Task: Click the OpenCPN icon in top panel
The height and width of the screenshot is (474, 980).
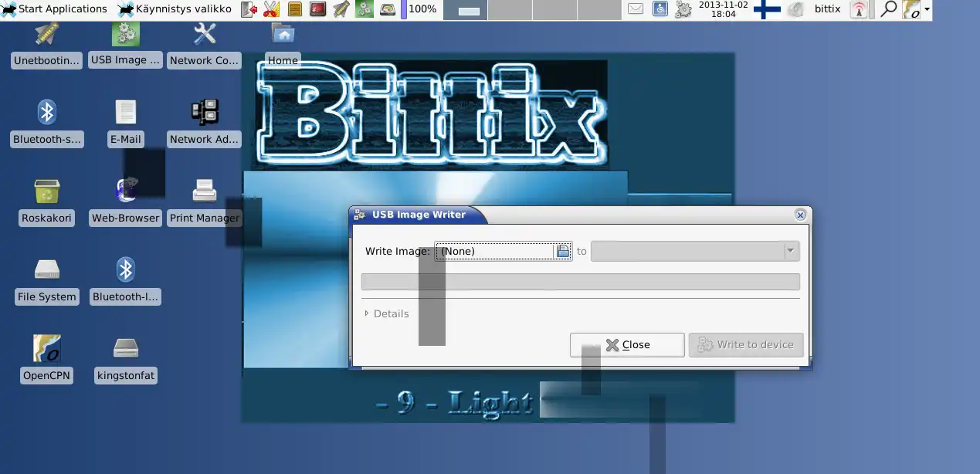Action: [x=912, y=9]
